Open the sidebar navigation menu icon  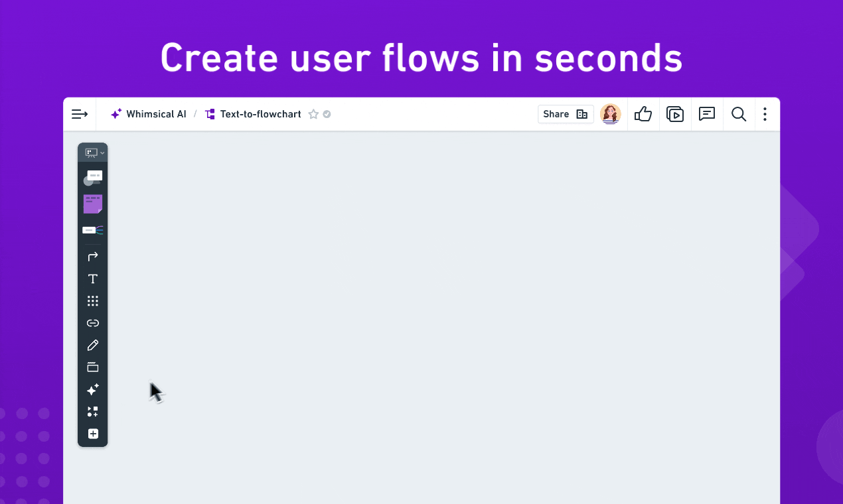click(x=80, y=114)
